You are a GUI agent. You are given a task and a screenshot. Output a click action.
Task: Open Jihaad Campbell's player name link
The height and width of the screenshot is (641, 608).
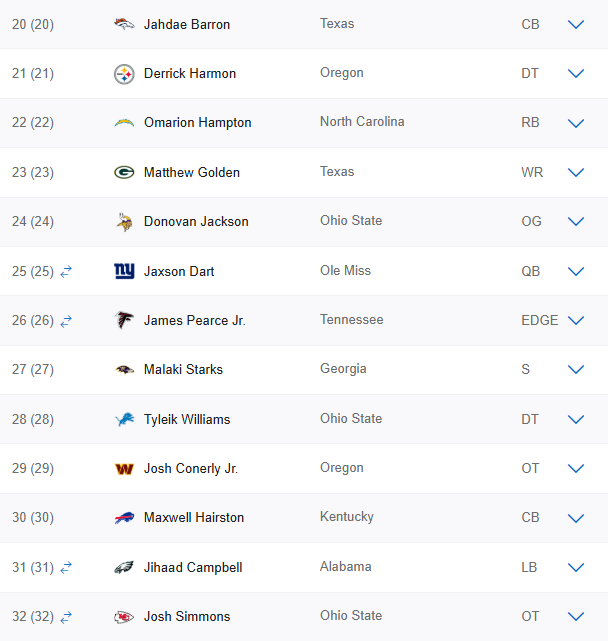pos(193,567)
